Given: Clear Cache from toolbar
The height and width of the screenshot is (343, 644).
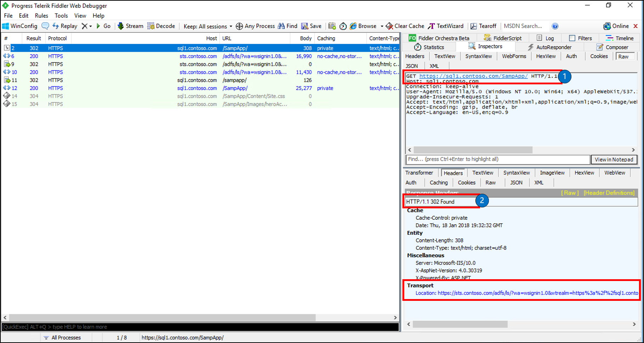Looking at the screenshot, I should (405, 26).
